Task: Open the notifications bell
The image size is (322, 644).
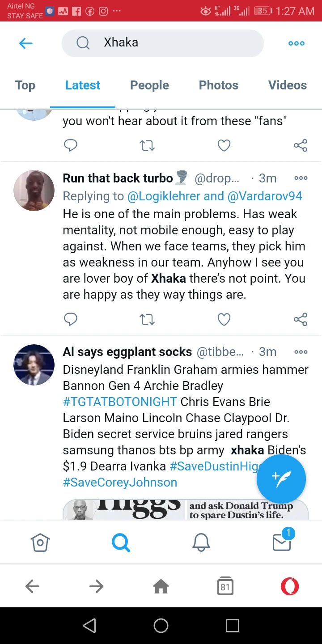Action: [x=201, y=542]
